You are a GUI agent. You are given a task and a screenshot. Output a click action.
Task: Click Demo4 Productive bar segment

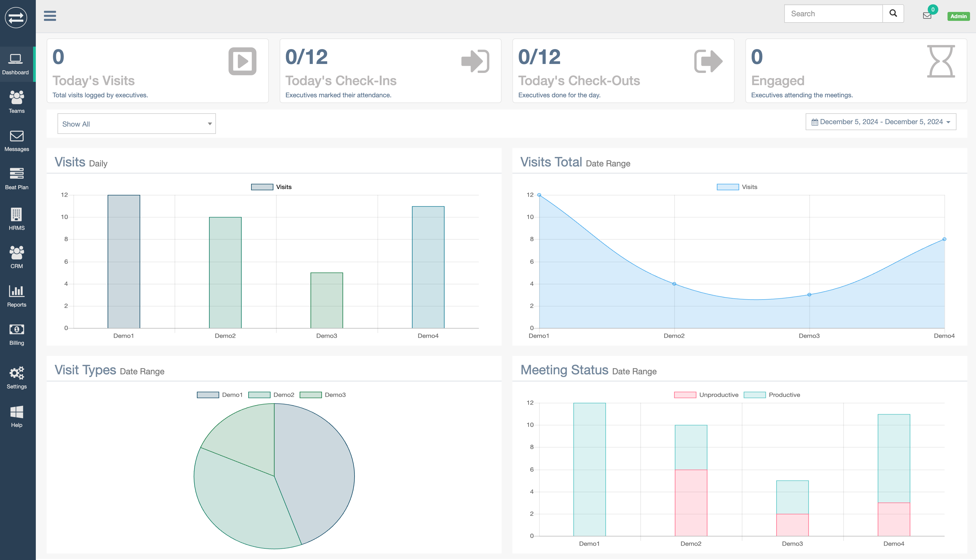894,458
